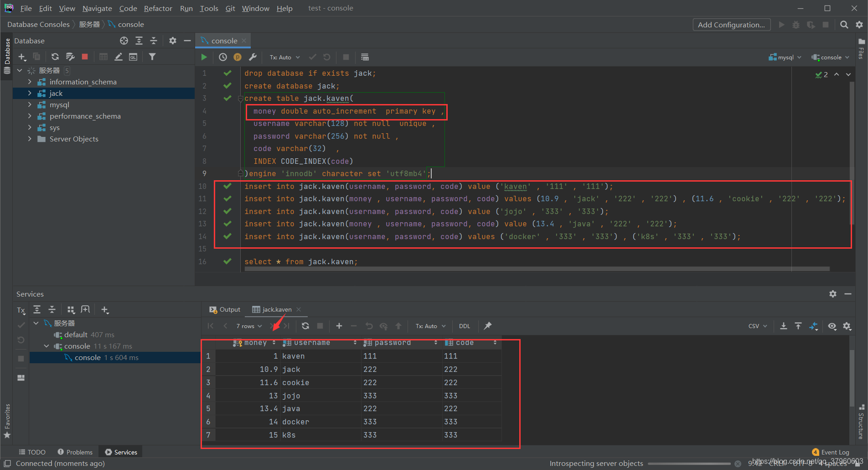Open console settings wrench icon
The width and height of the screenshot is (868, 470).
pos(253,57)
